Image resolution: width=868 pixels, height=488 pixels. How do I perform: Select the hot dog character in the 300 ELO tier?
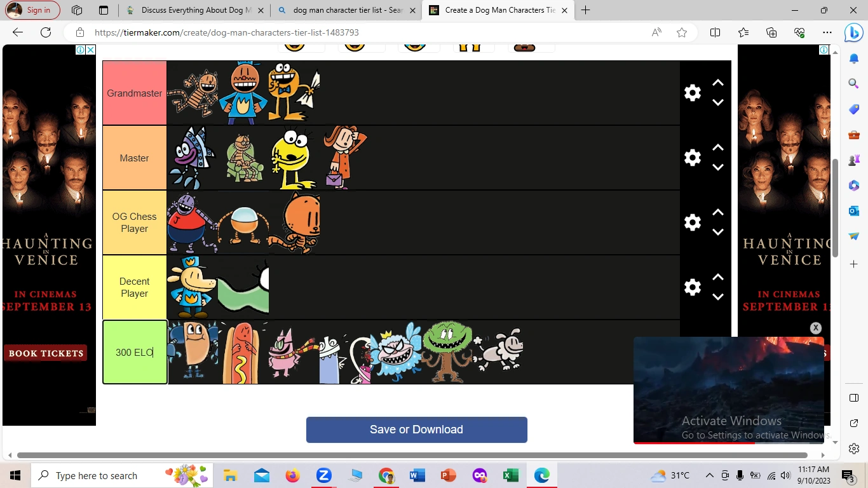point(243,353)
